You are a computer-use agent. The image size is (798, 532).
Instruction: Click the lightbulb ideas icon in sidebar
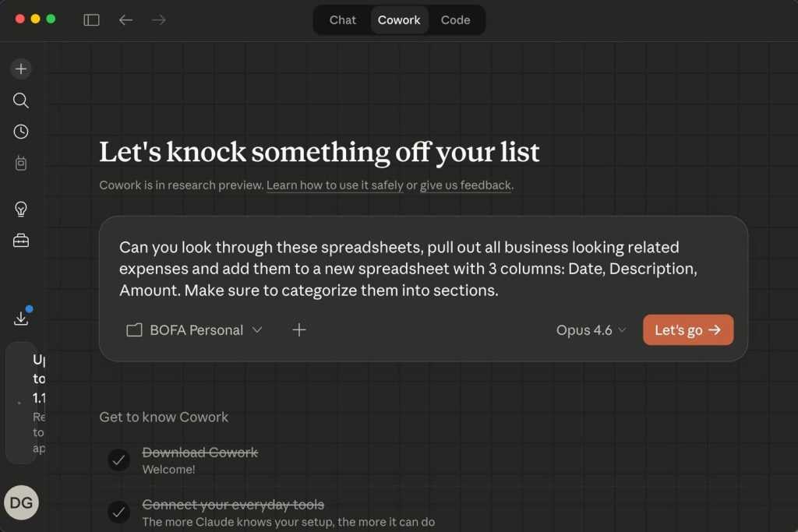click(x=21, y=209)
